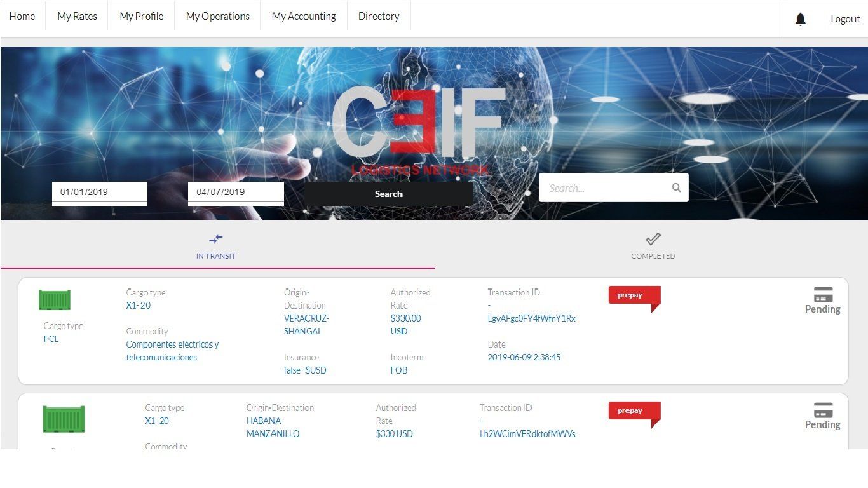Open My Operations menu

tap(218, 17)
